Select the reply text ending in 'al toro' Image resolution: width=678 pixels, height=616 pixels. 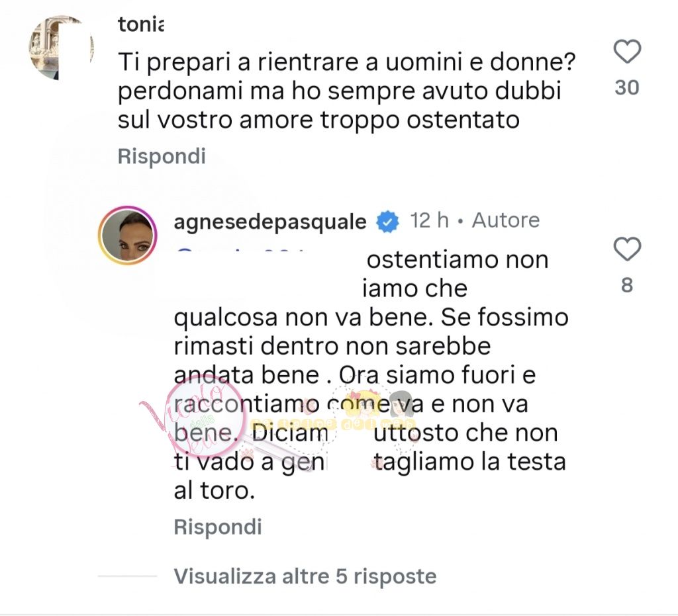[371, 375]
